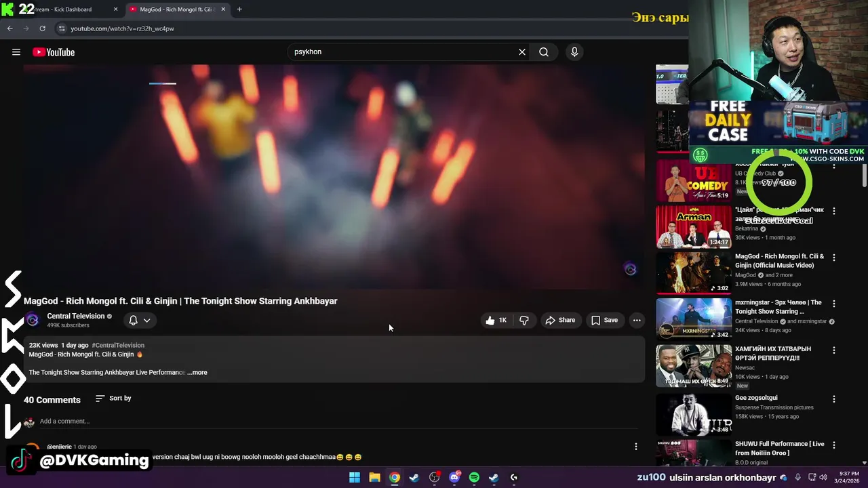Open the menu for Gee zogsoltgui video

(x=834, y=399)
